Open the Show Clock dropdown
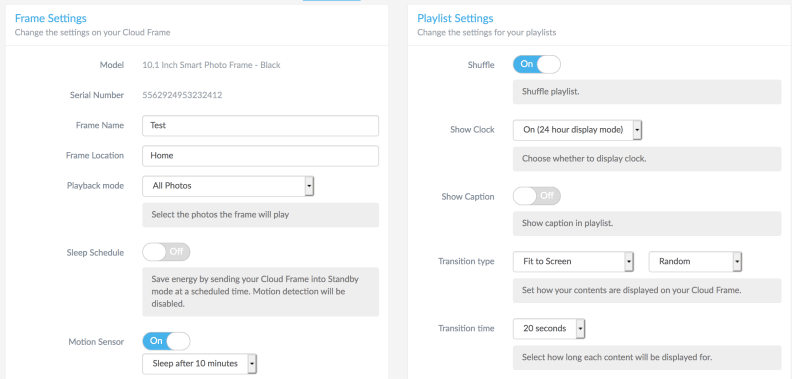 (x=577, y=130)
